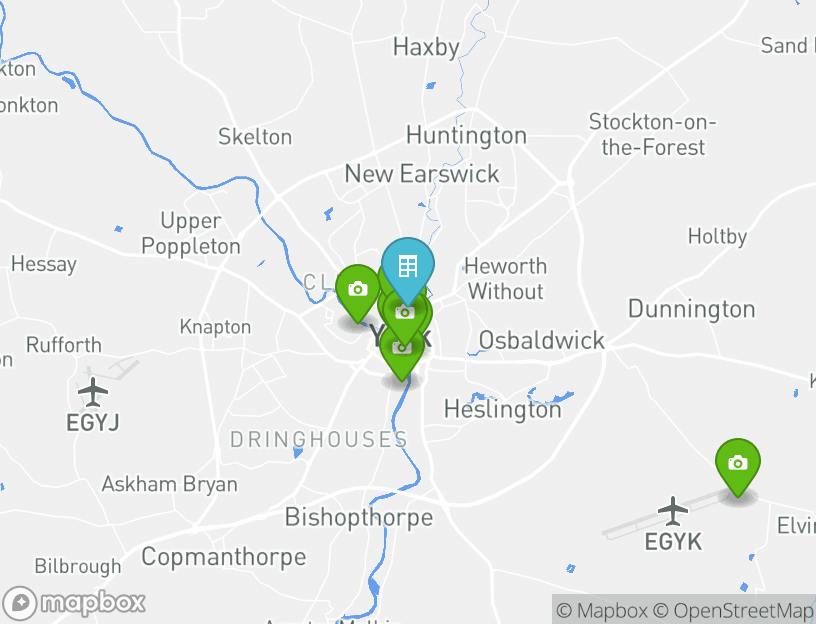Image resolution: width=816 pixels, height=624 pixels.
Task: Click the EGYJ airport airplane icon
Action: 93,392
